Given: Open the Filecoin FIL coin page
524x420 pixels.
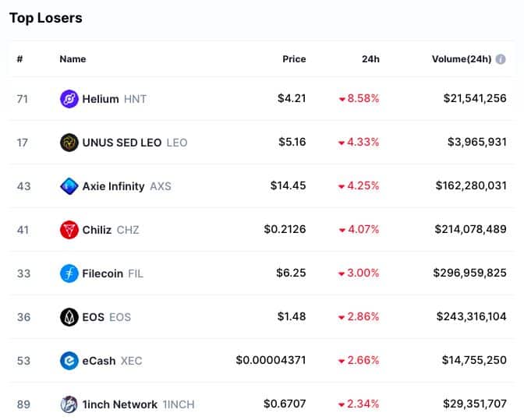Looking at the screenshot, I should tap(112, 274).
